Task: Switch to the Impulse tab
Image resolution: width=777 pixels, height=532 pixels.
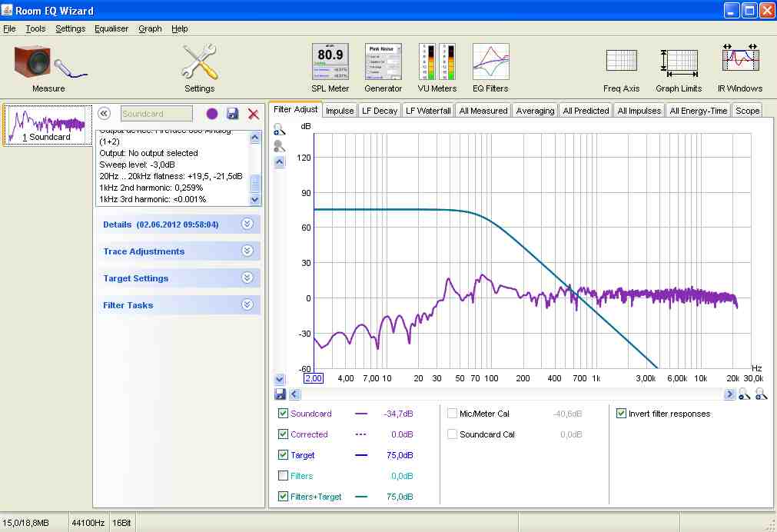Action: point(340,111)
